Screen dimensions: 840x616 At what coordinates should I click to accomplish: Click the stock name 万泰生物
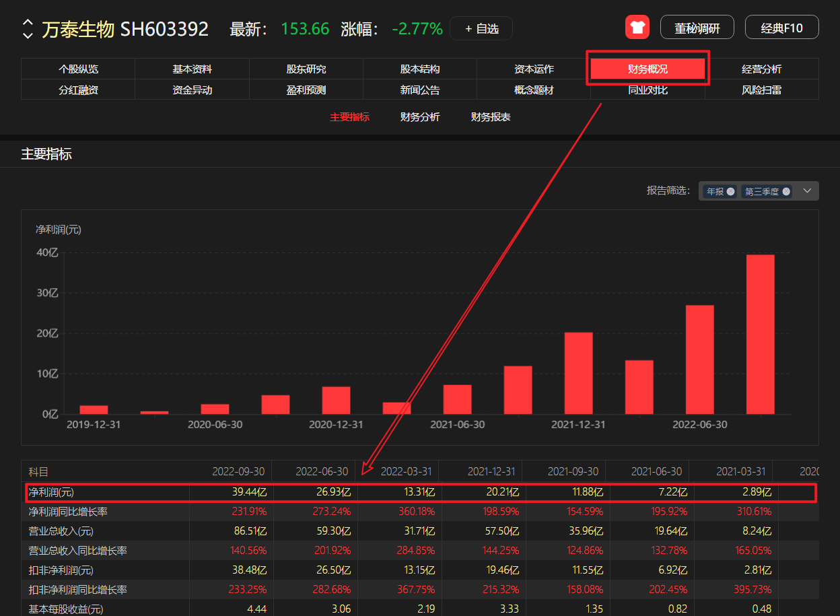pyautogui.click(x=78, y=29)
